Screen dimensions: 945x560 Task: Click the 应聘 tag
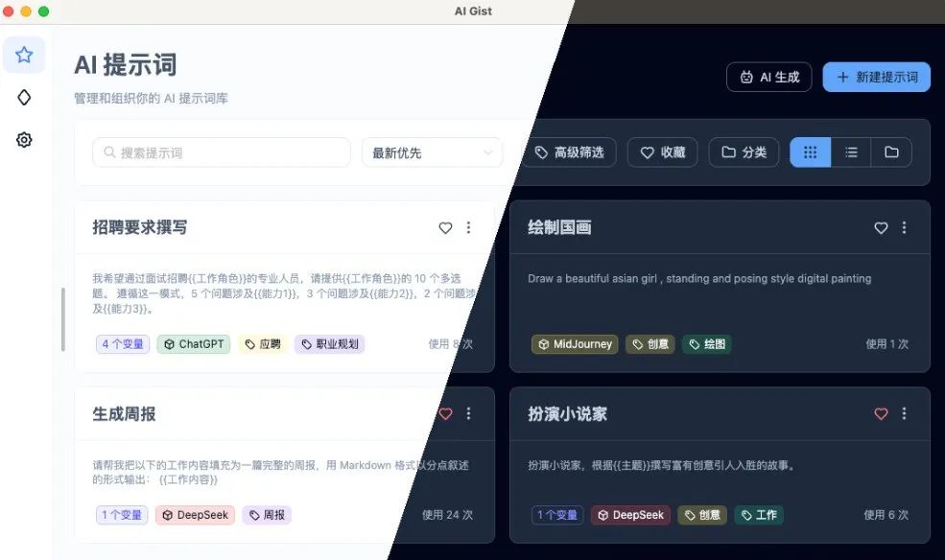pyautogui.click(x=263, y=344)
